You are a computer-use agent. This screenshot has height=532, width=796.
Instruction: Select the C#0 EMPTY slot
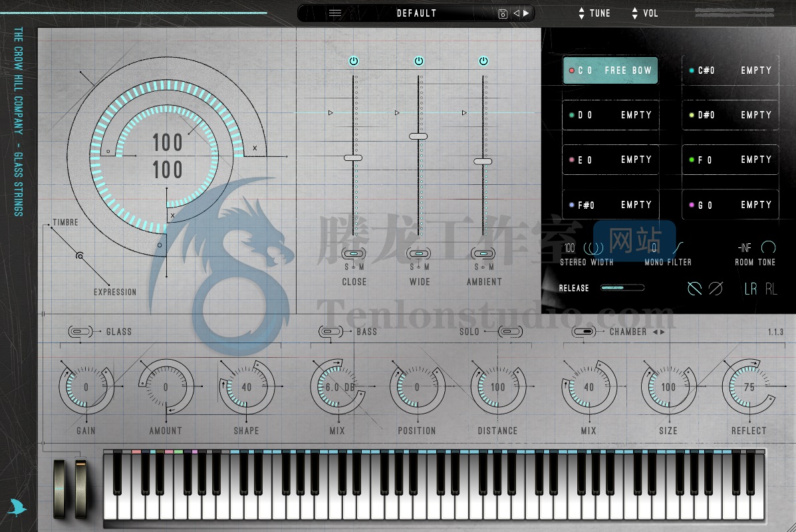[730, 70]
